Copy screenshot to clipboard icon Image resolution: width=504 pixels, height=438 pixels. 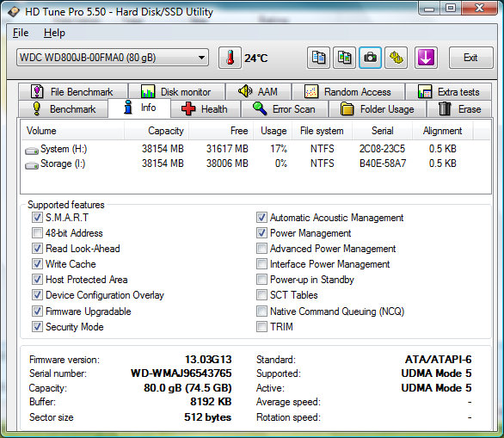click(344, 58)
